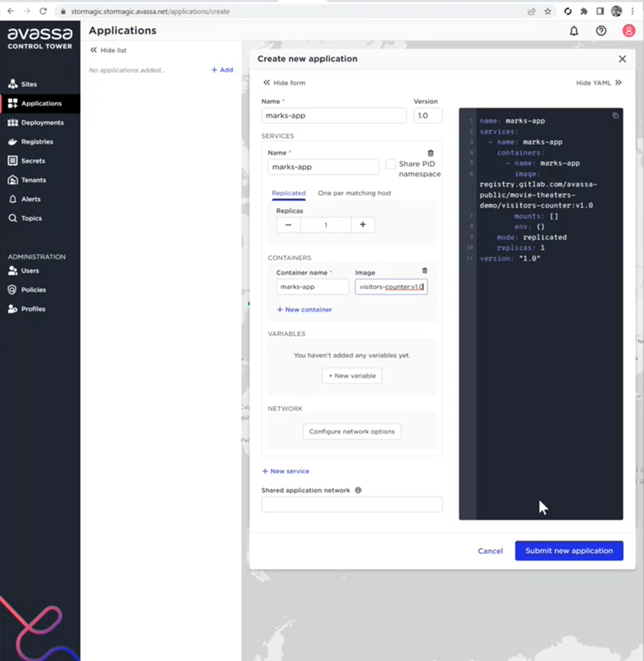Click the replicas count field
This screenshot has height=661, width=644.
pyautogui.click(x=325, y=225)
